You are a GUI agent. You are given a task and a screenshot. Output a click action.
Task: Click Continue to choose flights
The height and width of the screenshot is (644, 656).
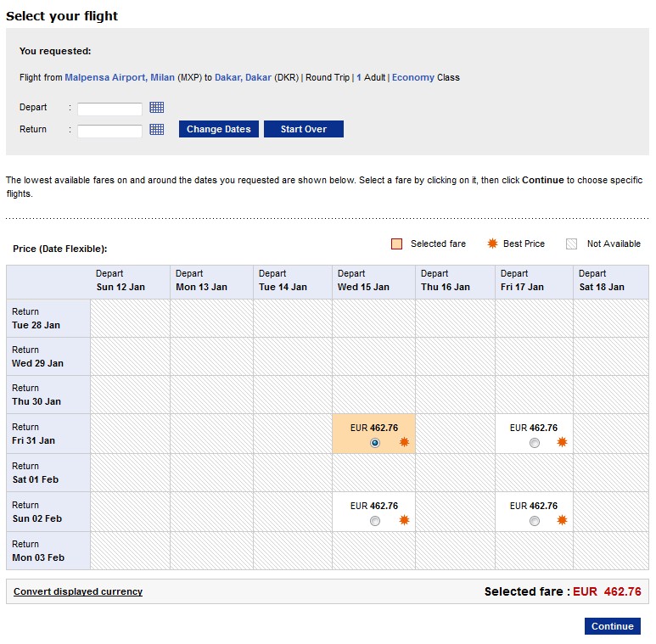[x=613, y=626]
